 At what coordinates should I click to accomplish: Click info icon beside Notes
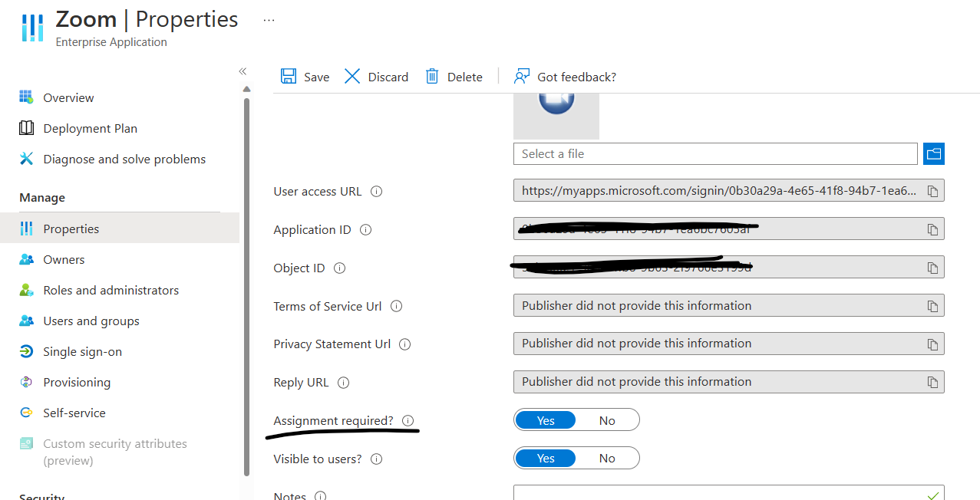pos(320,496)
